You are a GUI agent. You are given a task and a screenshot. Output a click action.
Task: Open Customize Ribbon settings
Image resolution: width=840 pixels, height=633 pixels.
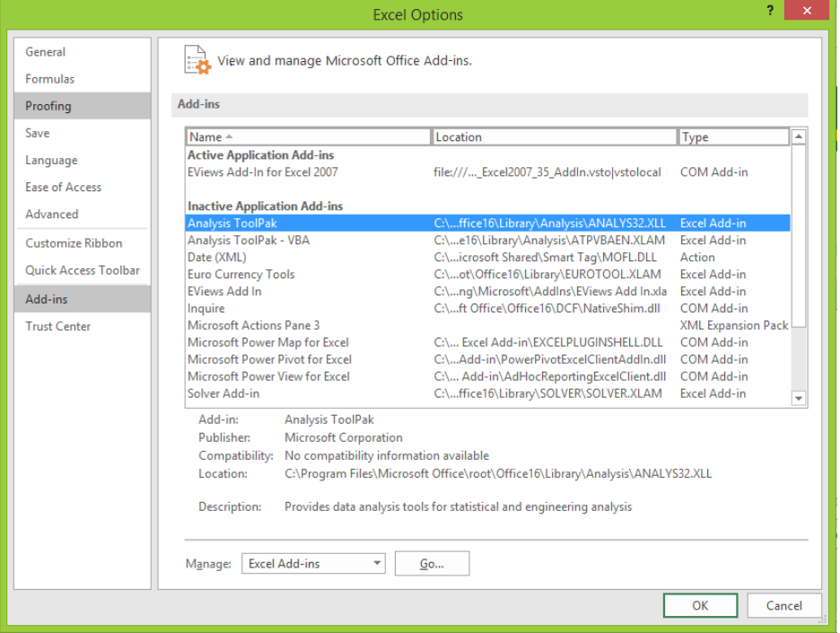pyautogui.click(x=82, y=243)
